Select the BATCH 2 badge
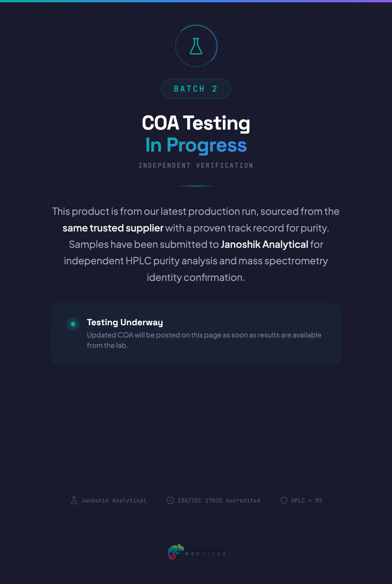 [x=196, y=89]
